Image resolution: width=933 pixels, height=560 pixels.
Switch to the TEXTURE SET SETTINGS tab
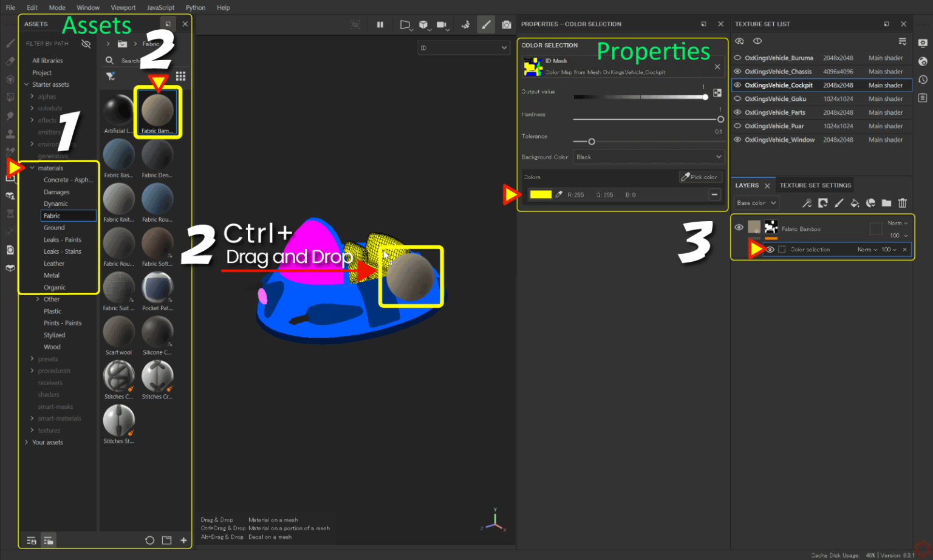[815, 185]
